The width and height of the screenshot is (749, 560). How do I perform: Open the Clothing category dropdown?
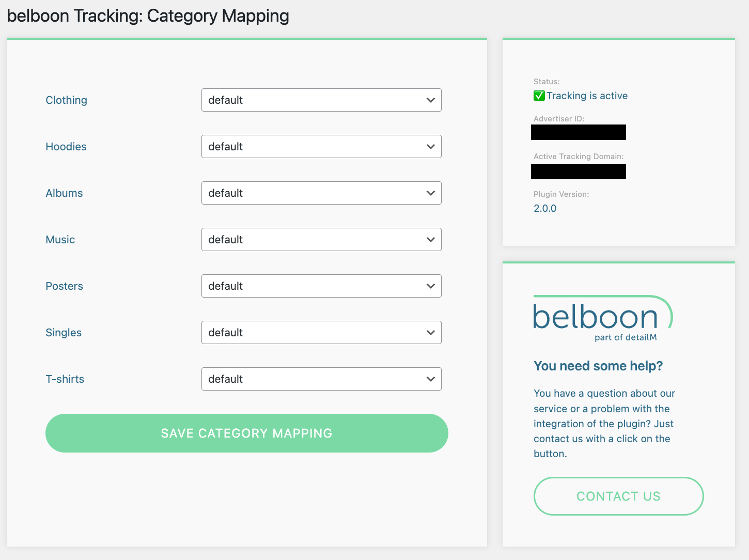click(321, 100)
